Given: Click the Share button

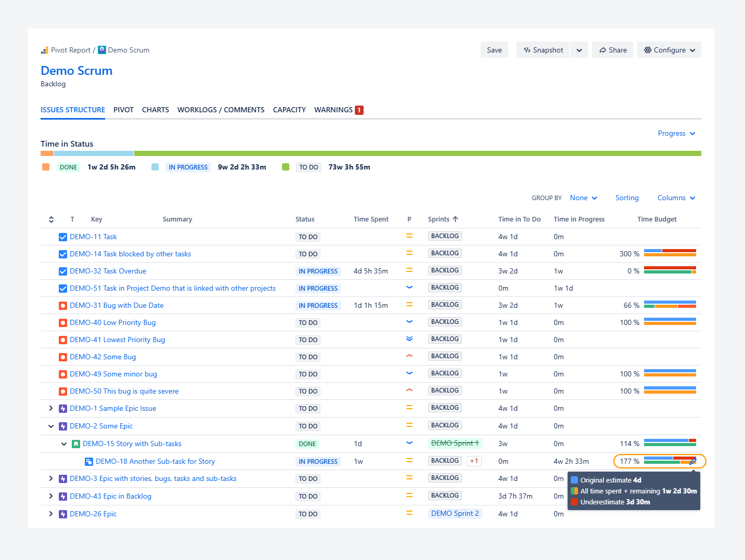Looking at the screenshot, I should (612, 50).
